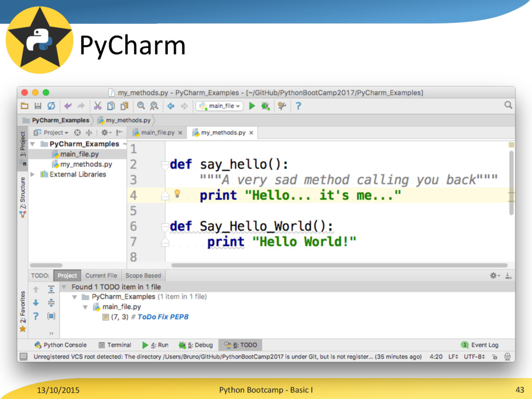Collapse the 'Found 1 TODO item' node
Viewport: 532px width, 399px height.
click(64, 287)
